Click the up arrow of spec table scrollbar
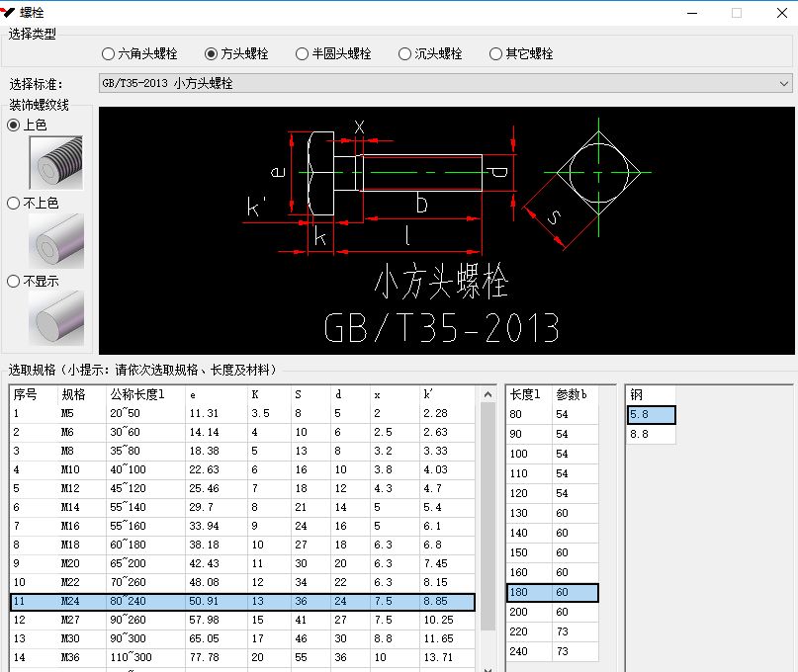This screenshot has width=798, height=672. [x=488, y=394]
